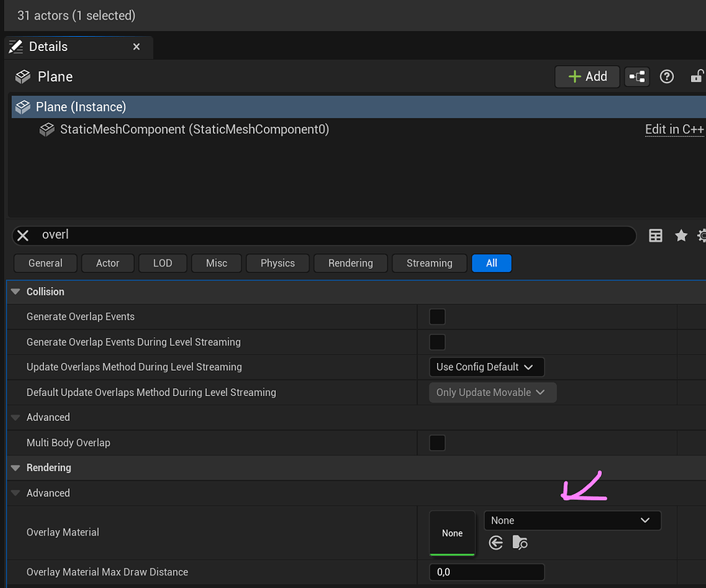Enable Generate Overlap Events During Level Streaming
This screenshot has width=706, height=588.
coord(436,342)
